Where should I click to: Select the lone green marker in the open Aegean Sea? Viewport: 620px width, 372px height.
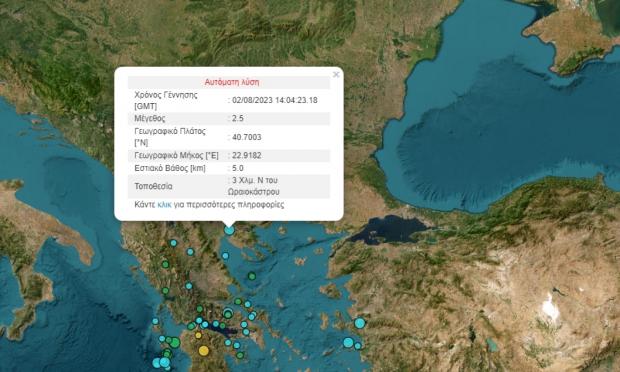click(x=252, y=276)
